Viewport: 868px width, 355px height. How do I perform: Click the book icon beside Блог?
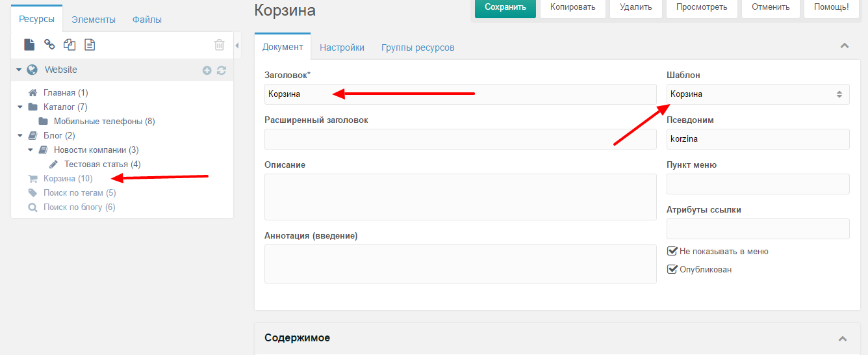click(x=32, y=135)
